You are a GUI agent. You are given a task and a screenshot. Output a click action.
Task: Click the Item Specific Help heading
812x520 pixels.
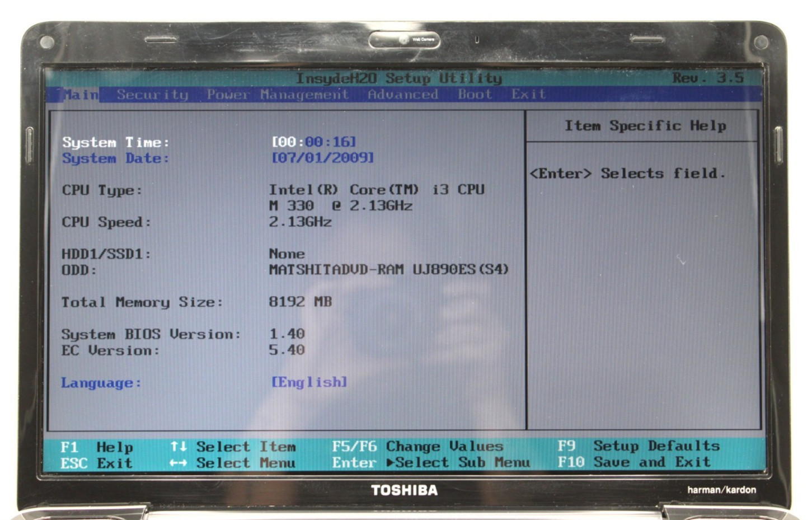pyautogui.click(x=645, y=125)
